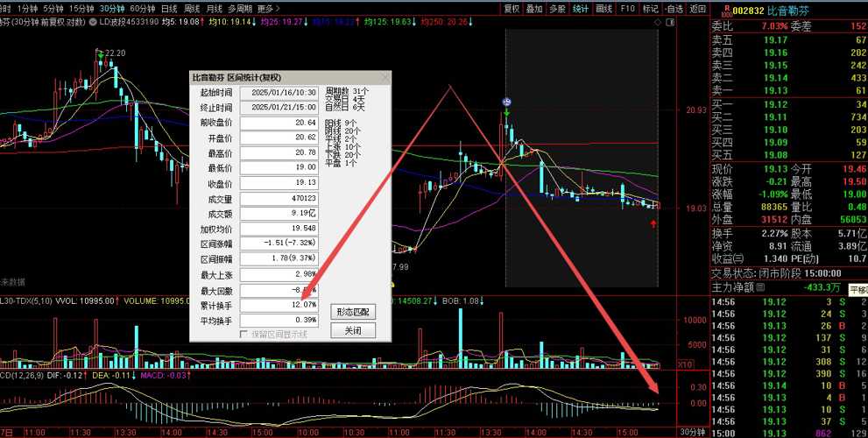The width and height of the screenshot is (868, 438).
Task: Switch chart to 60分钟 period
Action: pyautogui.click(x=142, y=9)
